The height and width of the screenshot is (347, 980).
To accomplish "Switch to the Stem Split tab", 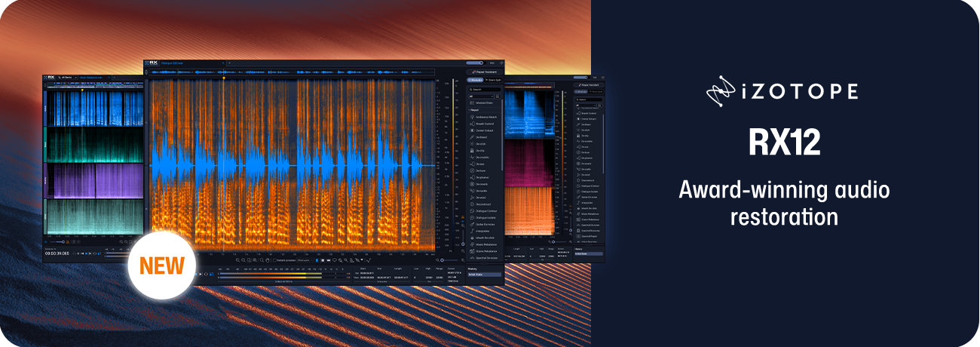I will 494,80.
